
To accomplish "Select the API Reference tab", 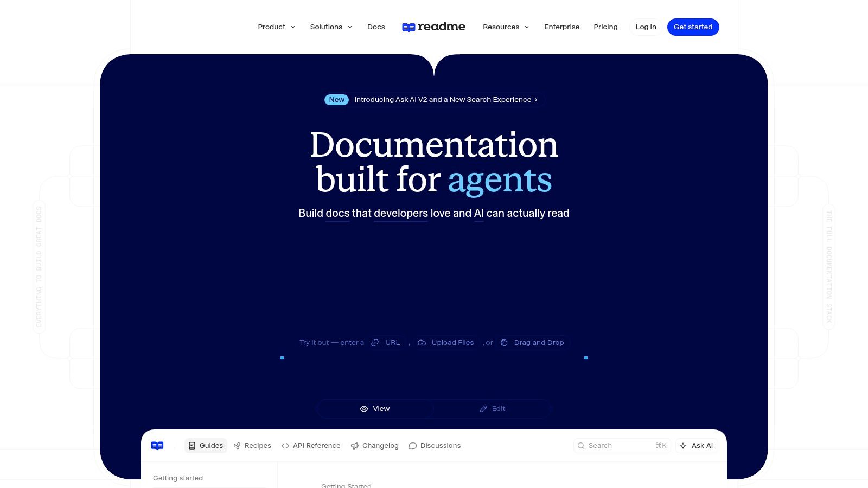I will [311, 446].
